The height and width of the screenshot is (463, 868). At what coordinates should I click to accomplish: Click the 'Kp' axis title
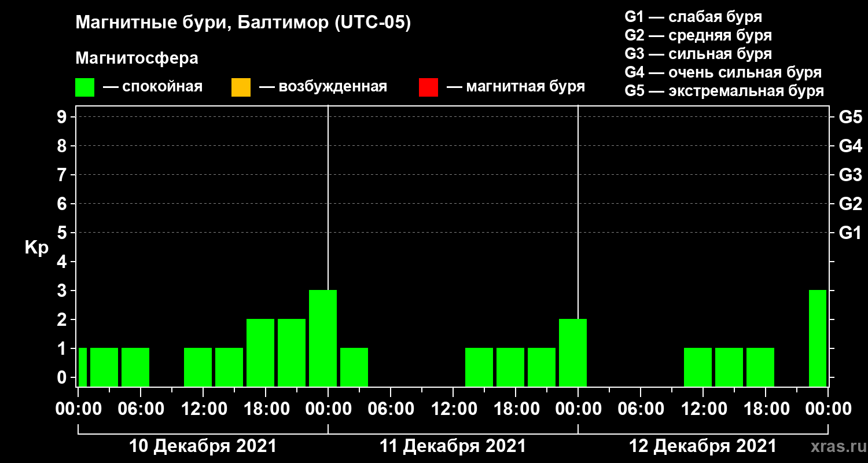(36, 248)
